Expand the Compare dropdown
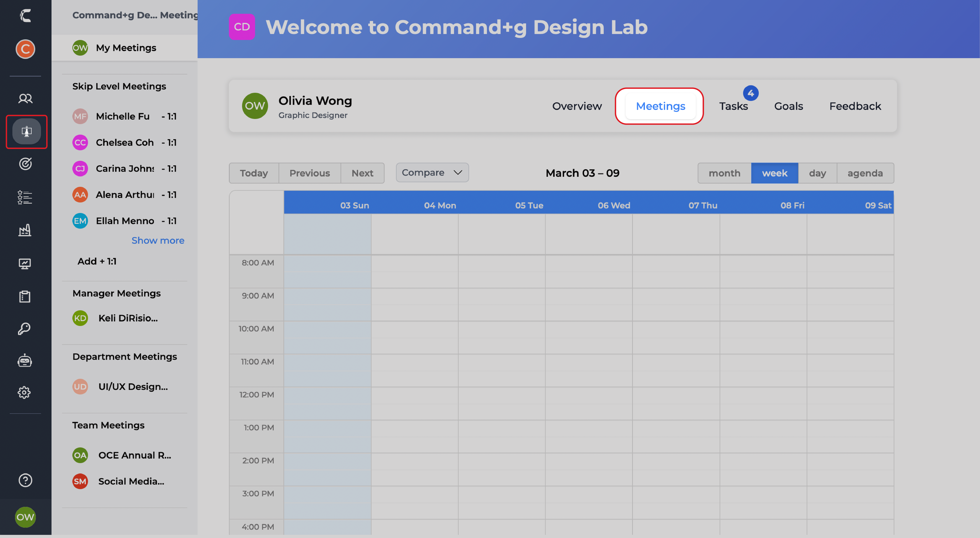The image size is (980, 538). click(x=432, y=173)
